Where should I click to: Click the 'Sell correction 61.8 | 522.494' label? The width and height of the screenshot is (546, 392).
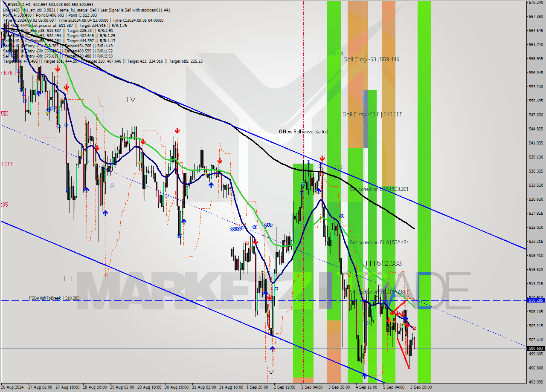click(x=379, y=242)
